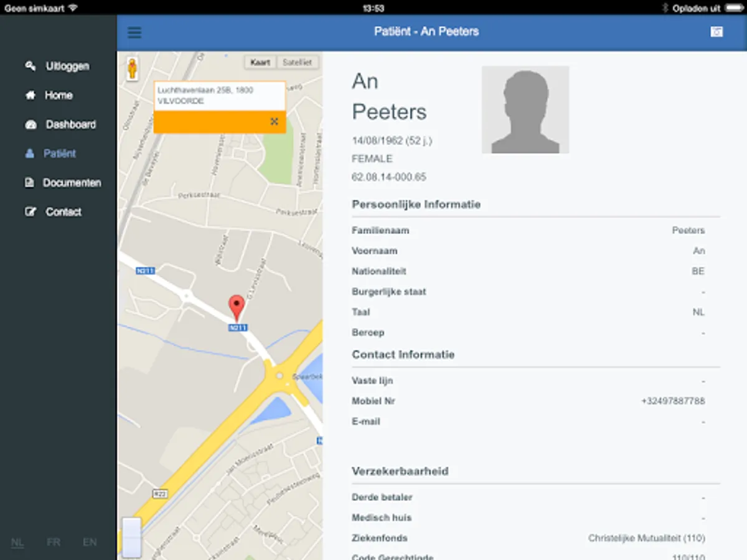Viewport: 747px width, 560px height.
Task: Click the N211 road label near pin
Action: click(238, 327)
